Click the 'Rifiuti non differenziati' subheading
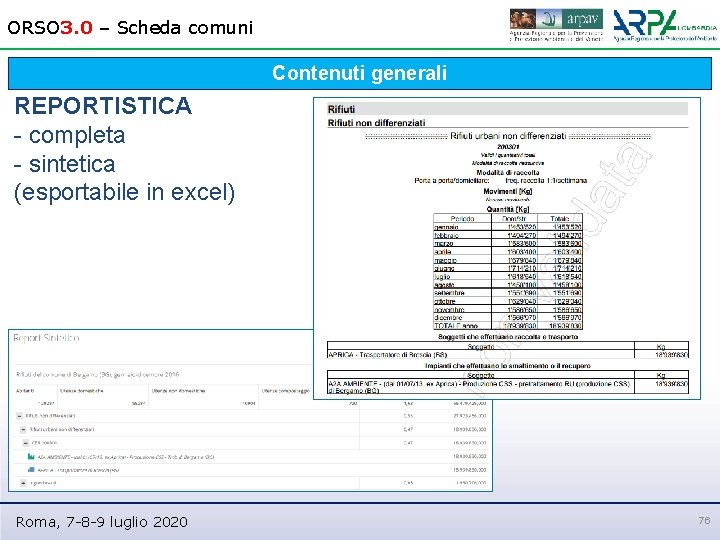The image size is (720, 540). [377, 123]
